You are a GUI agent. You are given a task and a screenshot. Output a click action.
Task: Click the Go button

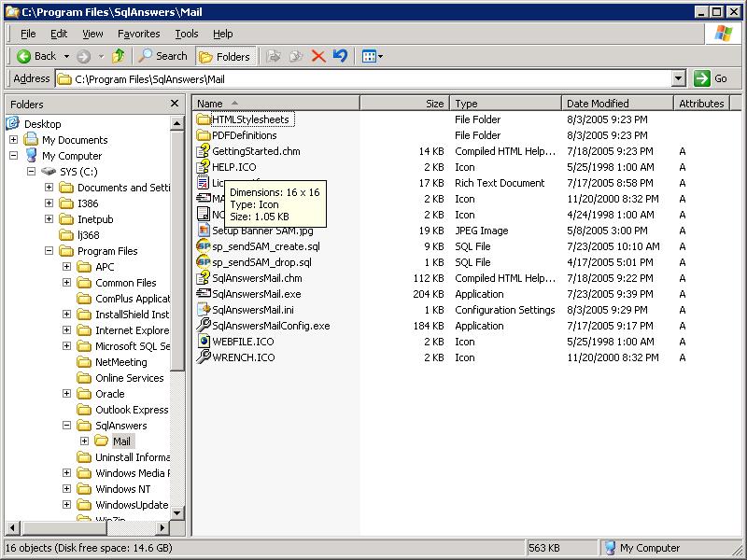coord(712,79)
